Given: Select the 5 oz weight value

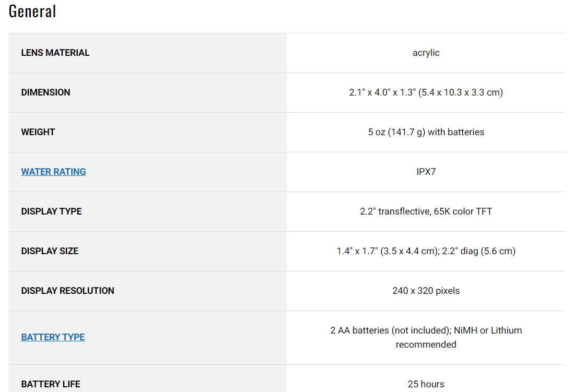Looking at the screenshot, I should pyautogui.click(x=426, y=132).
